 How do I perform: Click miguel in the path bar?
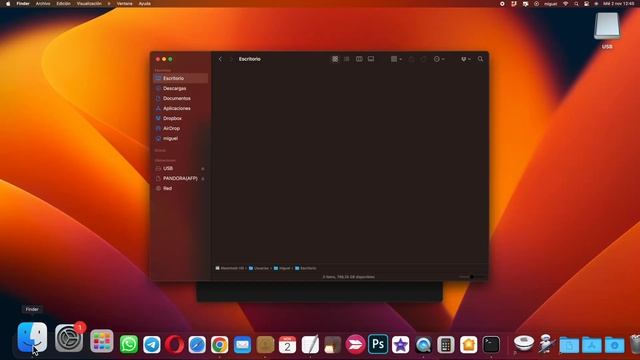point(282,268)
